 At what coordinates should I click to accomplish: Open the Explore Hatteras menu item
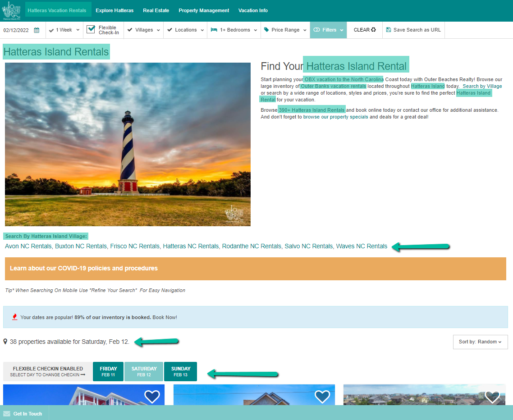point(115,10)
